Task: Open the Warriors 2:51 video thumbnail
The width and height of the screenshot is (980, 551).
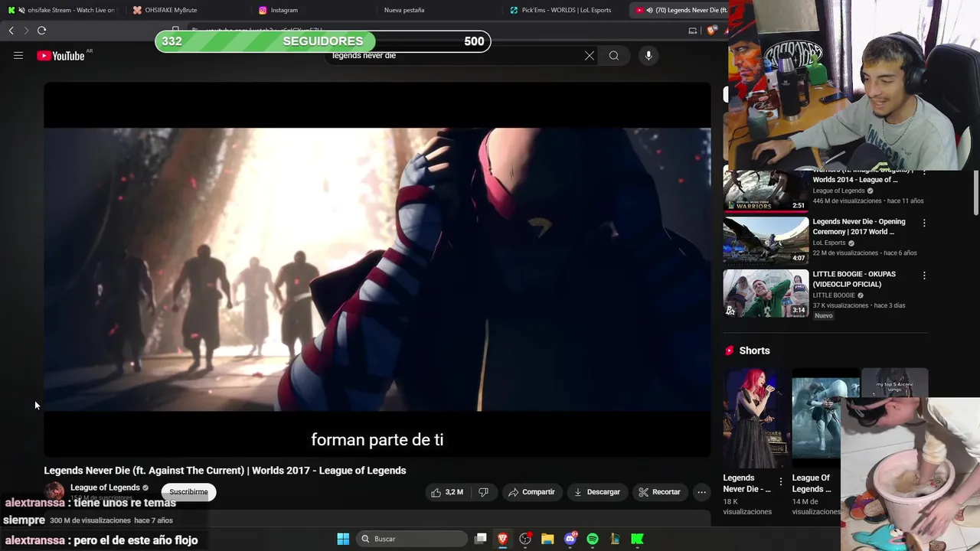Action: point(766,190)
